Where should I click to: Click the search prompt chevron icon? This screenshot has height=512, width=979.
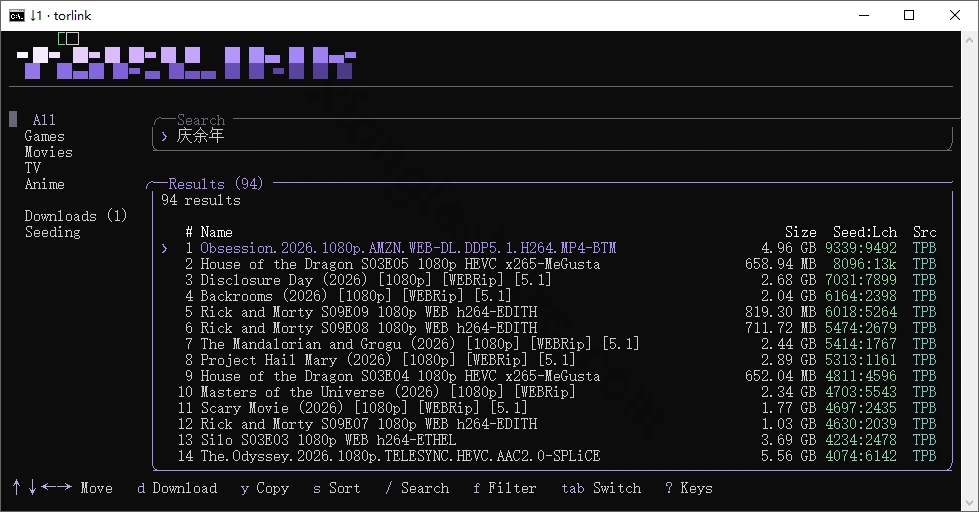pyautogui.click(x=164, y=136)
